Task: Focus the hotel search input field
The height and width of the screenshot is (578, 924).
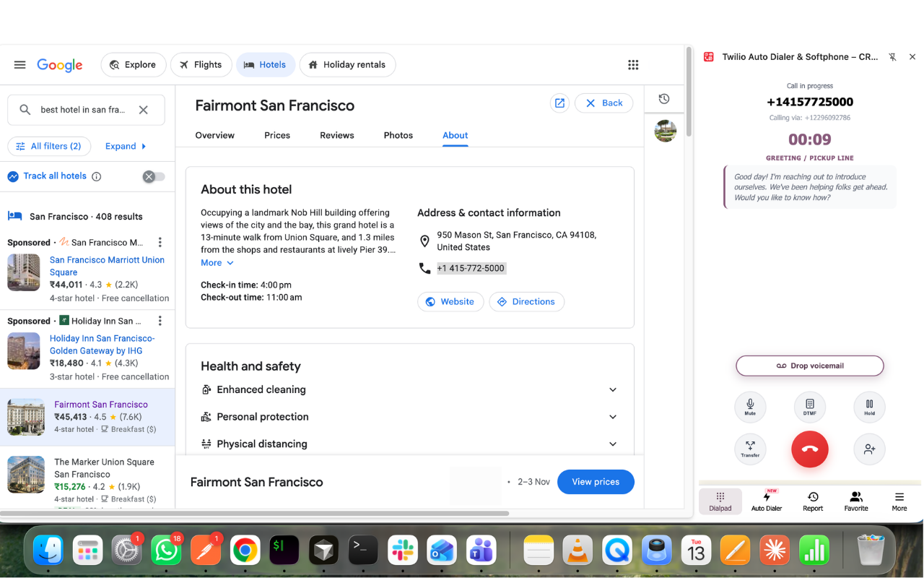Action: [83, 110]
